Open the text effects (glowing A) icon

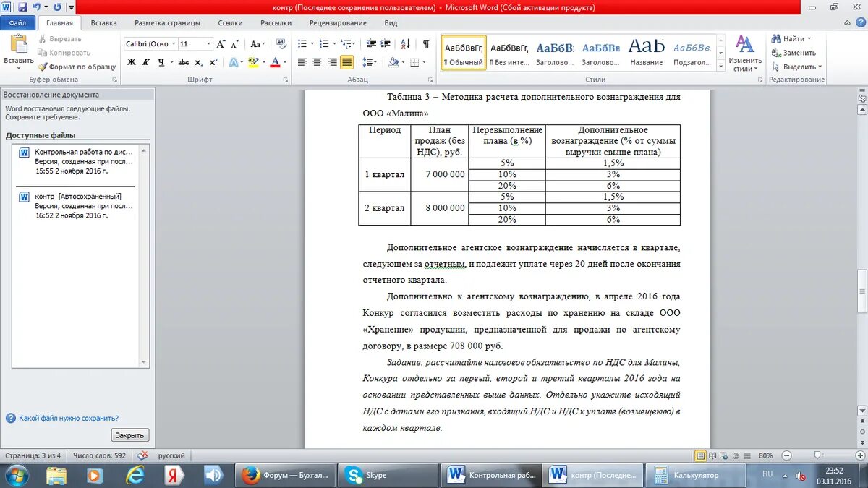tap(235, 62)
